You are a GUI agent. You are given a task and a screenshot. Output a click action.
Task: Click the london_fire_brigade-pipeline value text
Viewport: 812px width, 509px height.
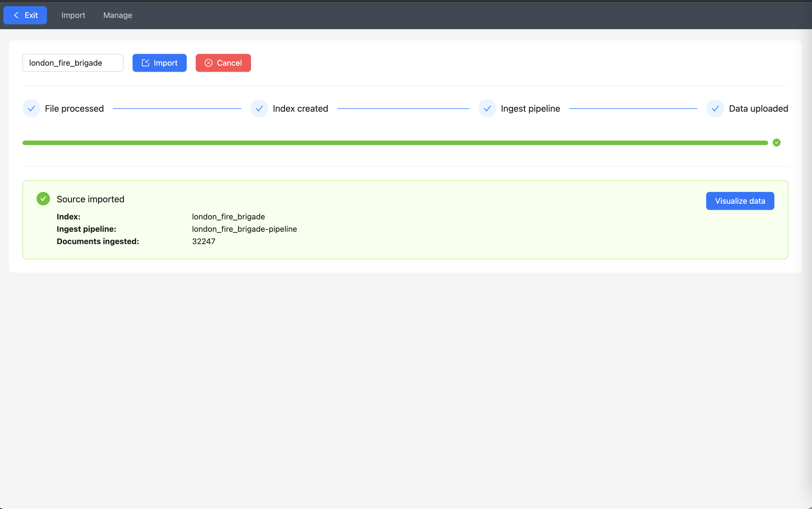[244, 229]
